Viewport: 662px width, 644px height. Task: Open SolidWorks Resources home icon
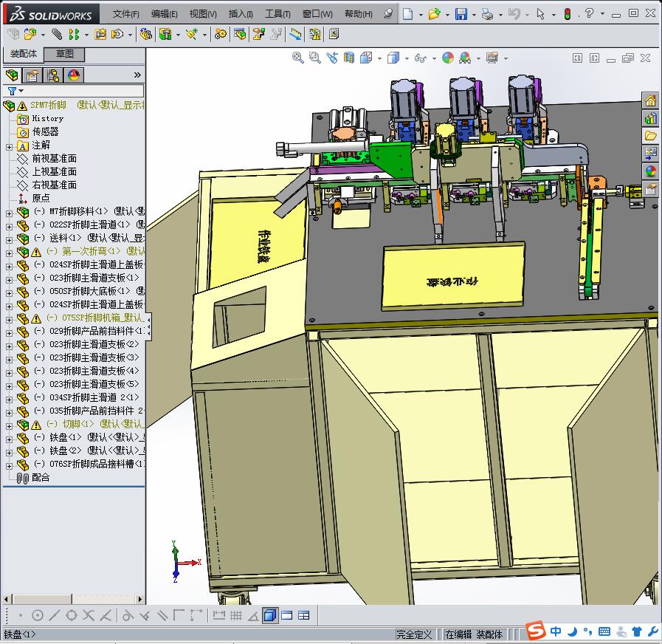tap(651, 100)
